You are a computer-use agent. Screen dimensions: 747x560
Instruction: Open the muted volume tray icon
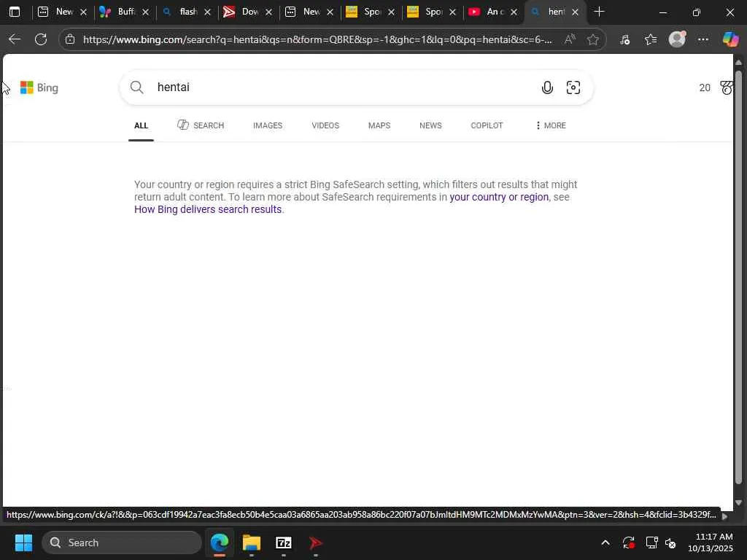coord(671,542)
